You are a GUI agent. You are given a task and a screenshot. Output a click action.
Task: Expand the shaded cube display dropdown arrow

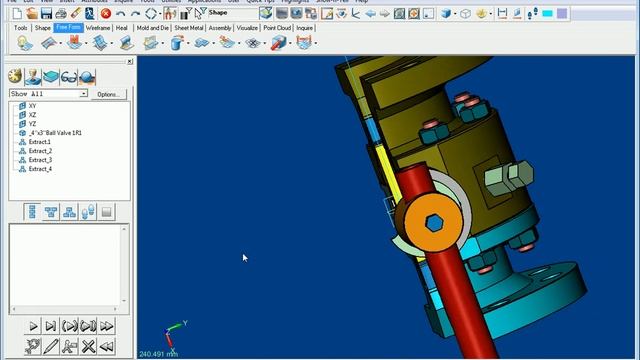click(455, 14)
